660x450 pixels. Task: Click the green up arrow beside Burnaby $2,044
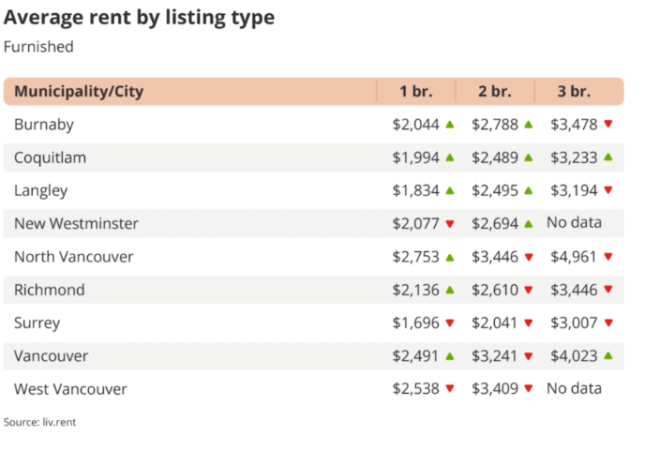(x=450, y=125)
